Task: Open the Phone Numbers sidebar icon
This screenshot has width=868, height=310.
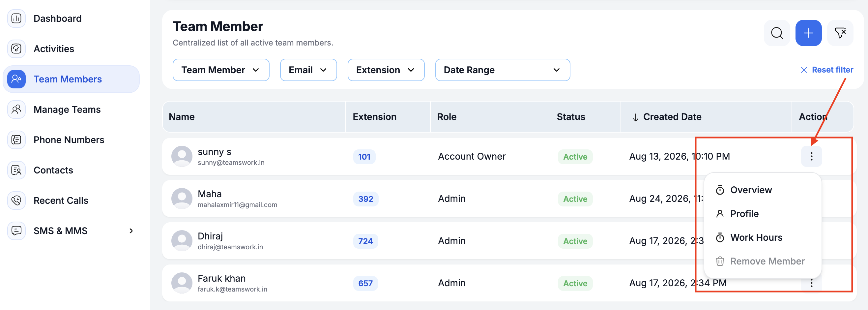Action: pos(16,140)
